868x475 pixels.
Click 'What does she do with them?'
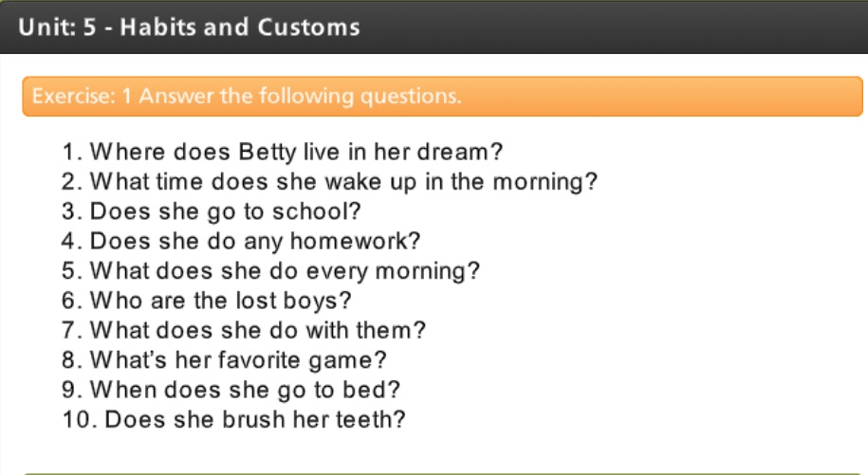pos(244,330)
